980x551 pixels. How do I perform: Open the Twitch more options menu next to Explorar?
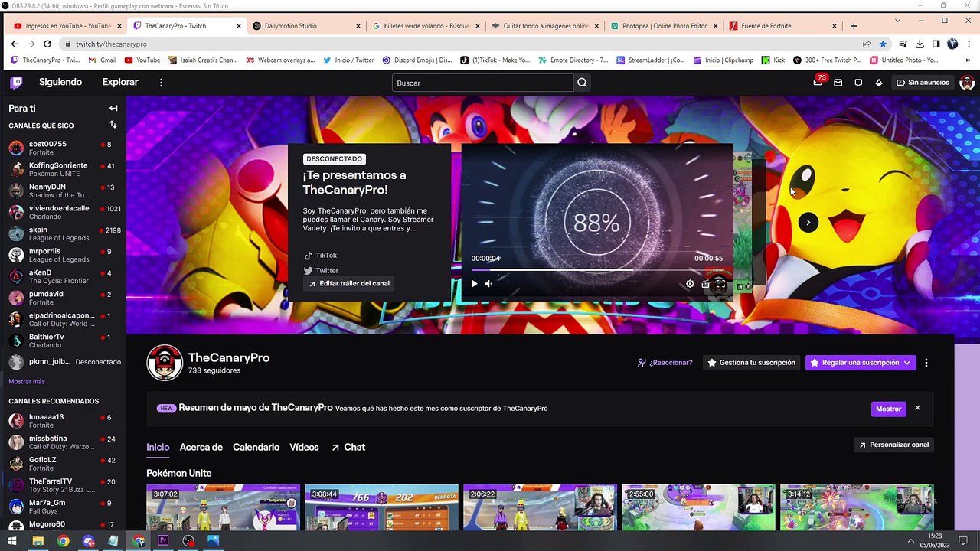(x=161, y=83)
